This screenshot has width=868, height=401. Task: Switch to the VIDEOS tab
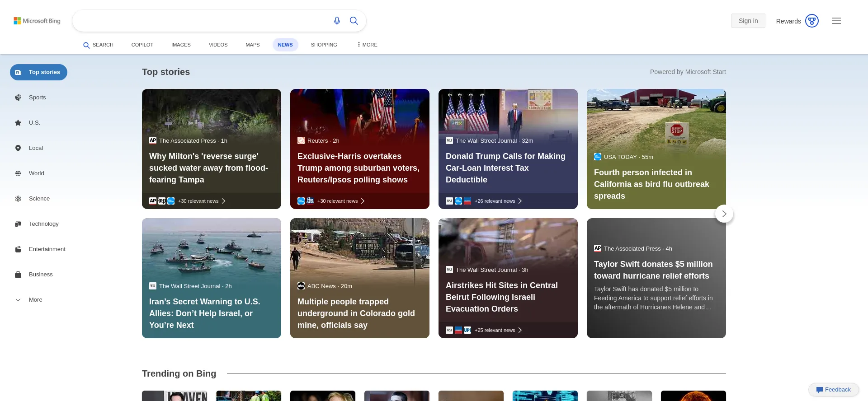218,45
